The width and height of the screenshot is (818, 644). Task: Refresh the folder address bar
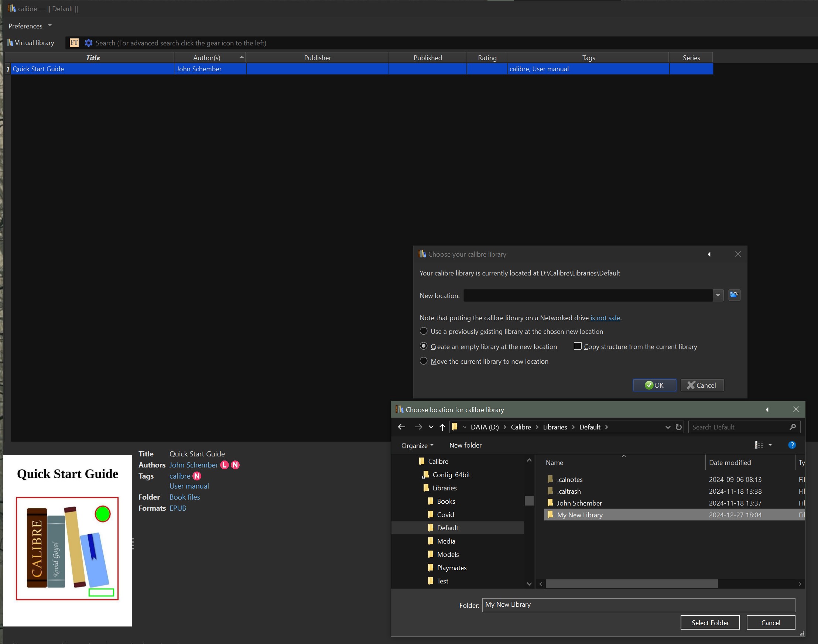click(678, 427)
